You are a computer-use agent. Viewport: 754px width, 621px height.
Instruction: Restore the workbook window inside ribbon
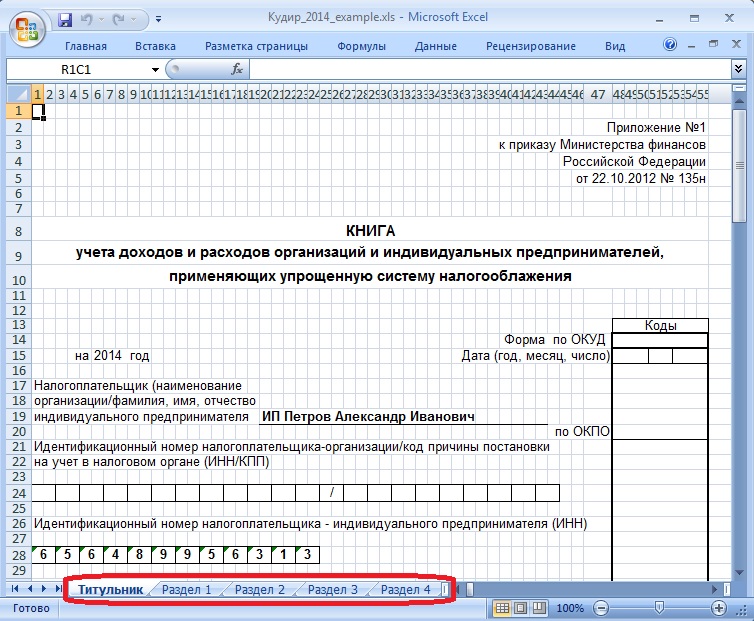click(714, 44)
